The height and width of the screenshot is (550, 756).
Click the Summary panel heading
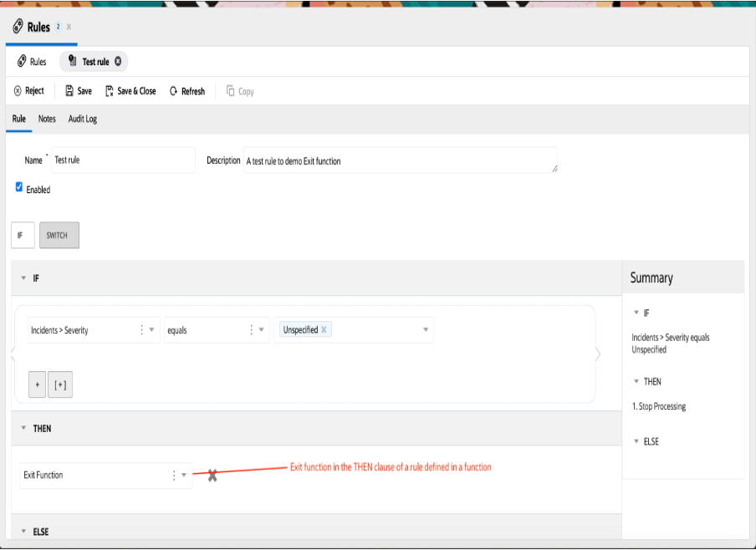click(x=651, y=278)
